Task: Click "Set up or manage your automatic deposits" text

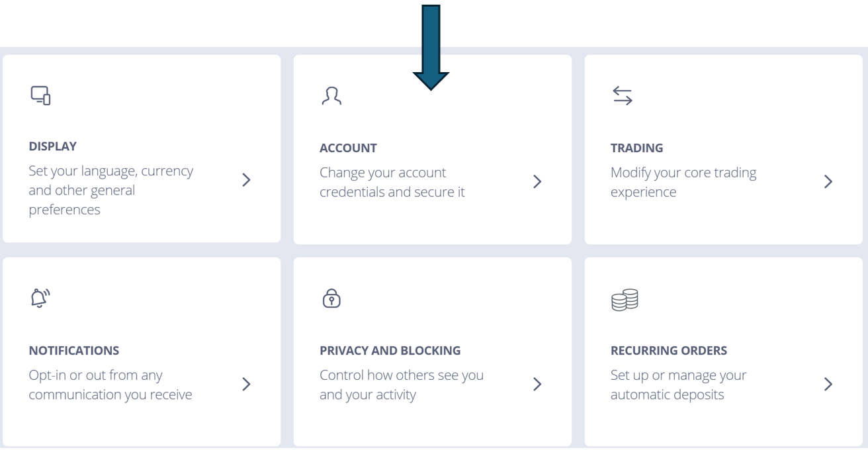Action: coord(678,385)
